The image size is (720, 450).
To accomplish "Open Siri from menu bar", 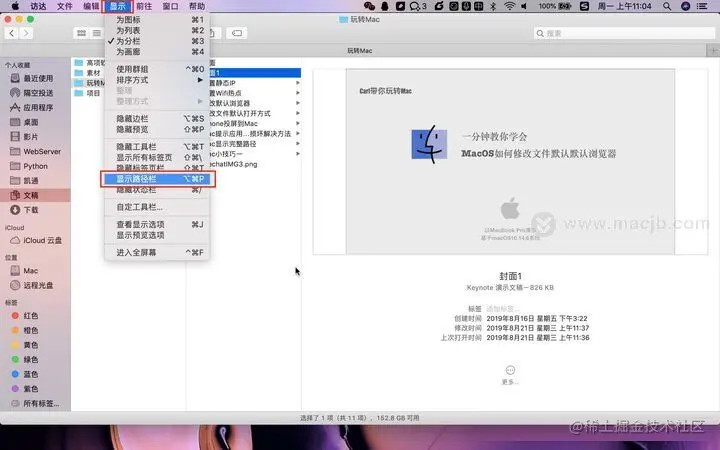I will point(685,6).
